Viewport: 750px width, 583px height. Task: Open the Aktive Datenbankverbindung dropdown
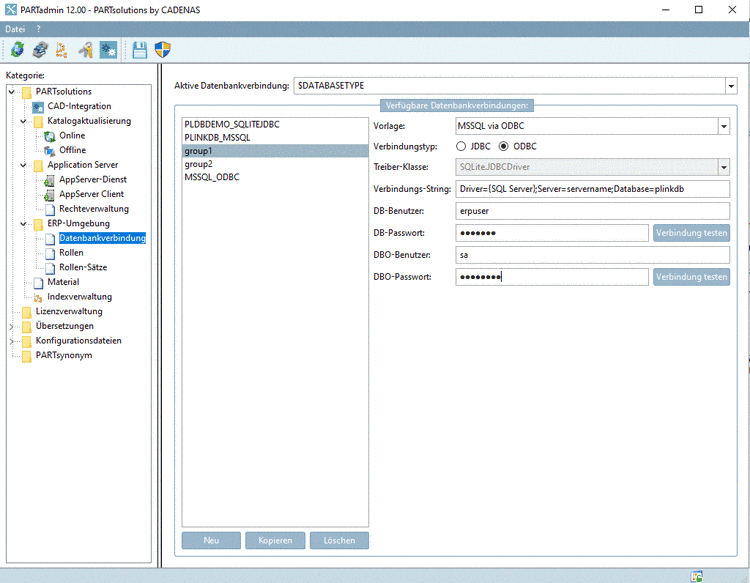click(x=731, y=86)
